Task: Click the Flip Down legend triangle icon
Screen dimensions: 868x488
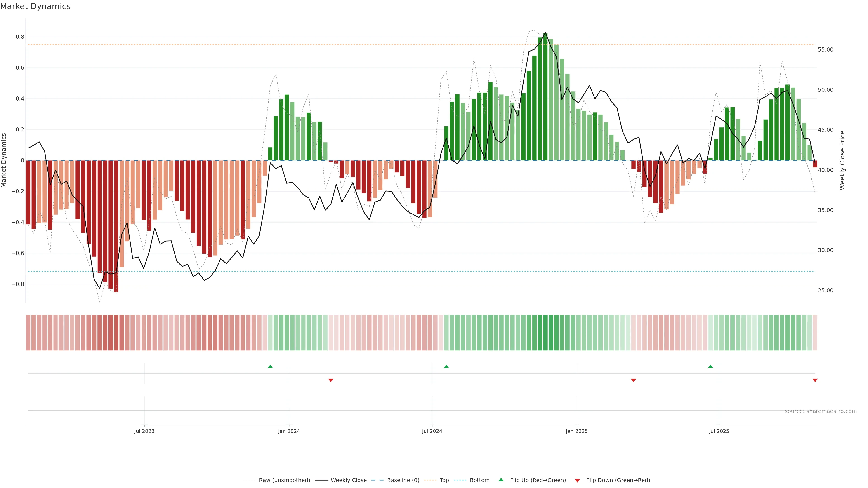Action: [577, 480]
